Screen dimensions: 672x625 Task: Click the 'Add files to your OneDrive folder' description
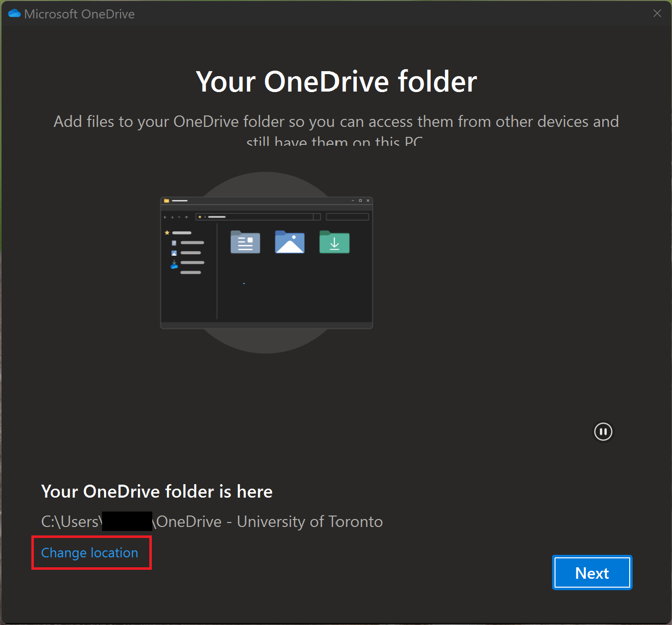point(336,130)
